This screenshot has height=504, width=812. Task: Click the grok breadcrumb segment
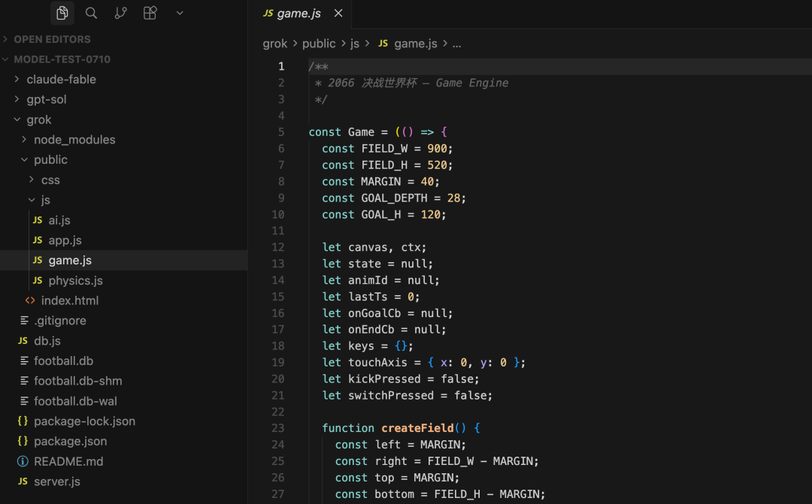(x=275, y=44)
